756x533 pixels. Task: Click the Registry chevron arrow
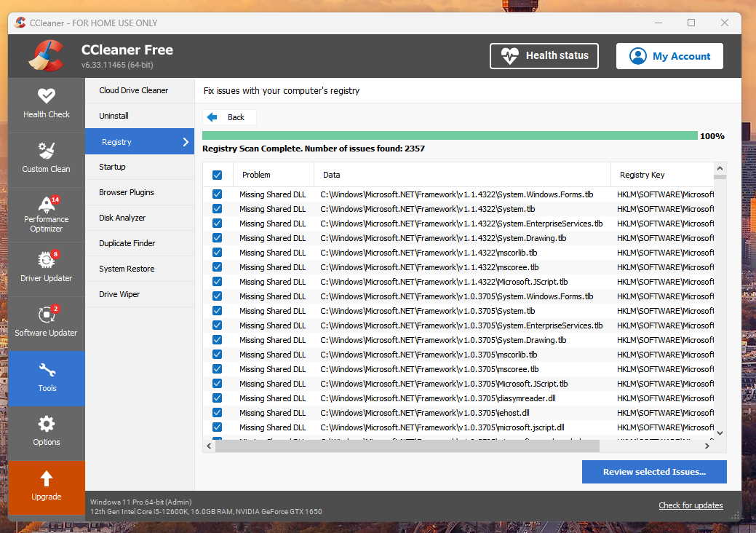point(186,142)
